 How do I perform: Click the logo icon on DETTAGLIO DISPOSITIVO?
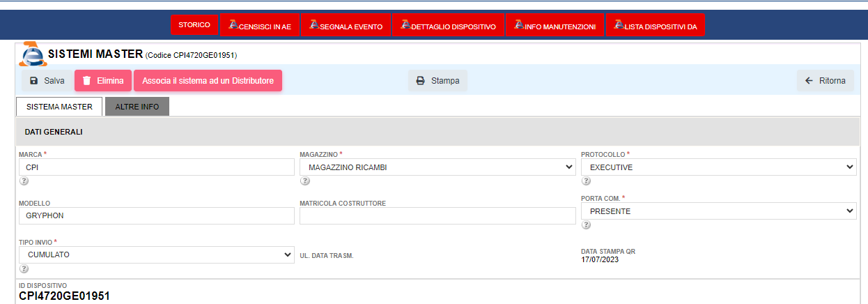pos(406,25)
